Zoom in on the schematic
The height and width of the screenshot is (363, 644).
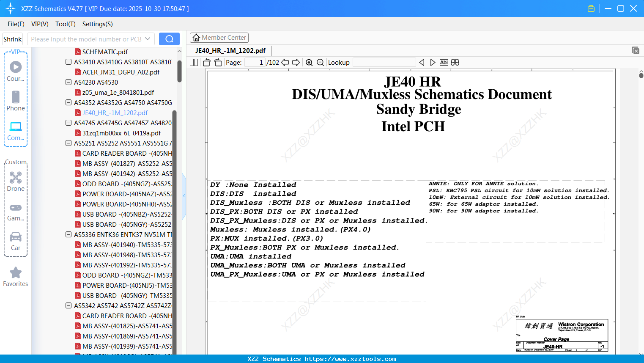[309, 63]
